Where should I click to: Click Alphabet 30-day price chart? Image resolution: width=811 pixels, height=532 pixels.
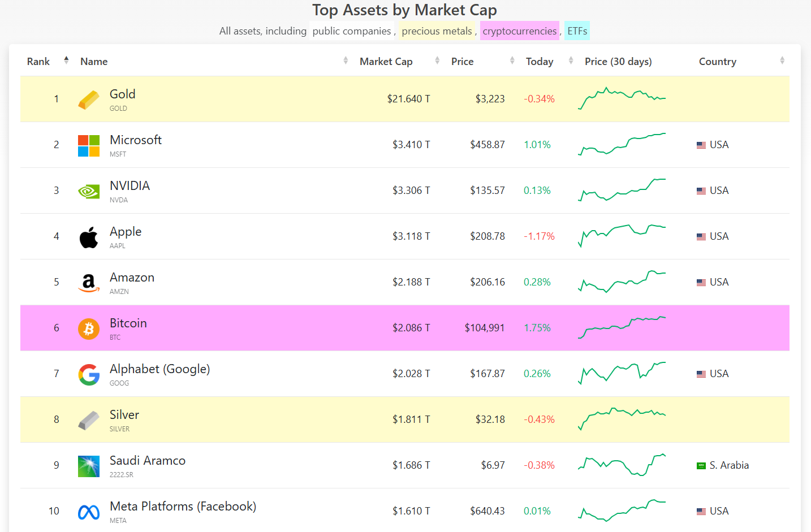tap(622, 373)
